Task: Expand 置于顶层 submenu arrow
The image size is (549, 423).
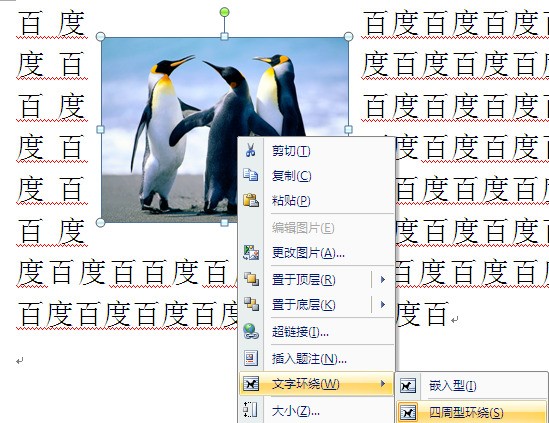Action: (383, 279)
